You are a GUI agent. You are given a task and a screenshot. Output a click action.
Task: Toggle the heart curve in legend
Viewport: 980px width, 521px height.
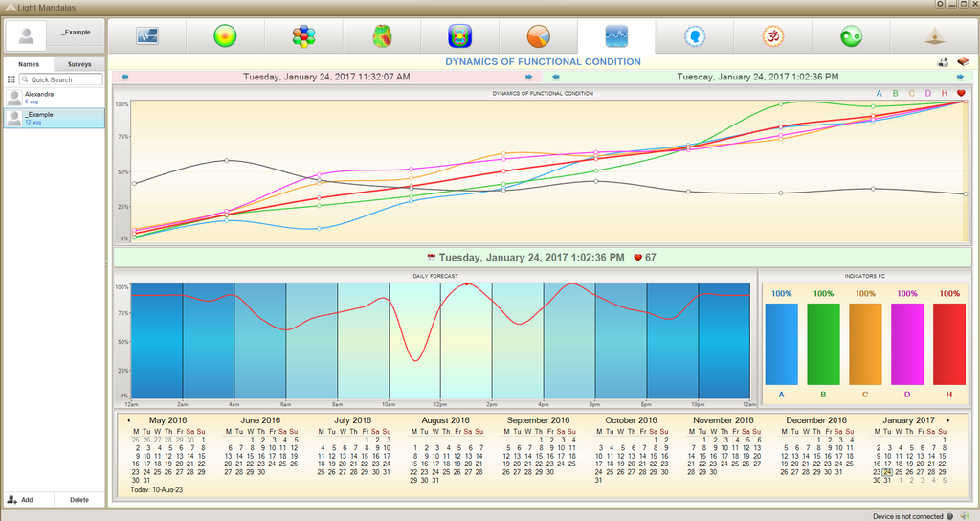[961, 93]
